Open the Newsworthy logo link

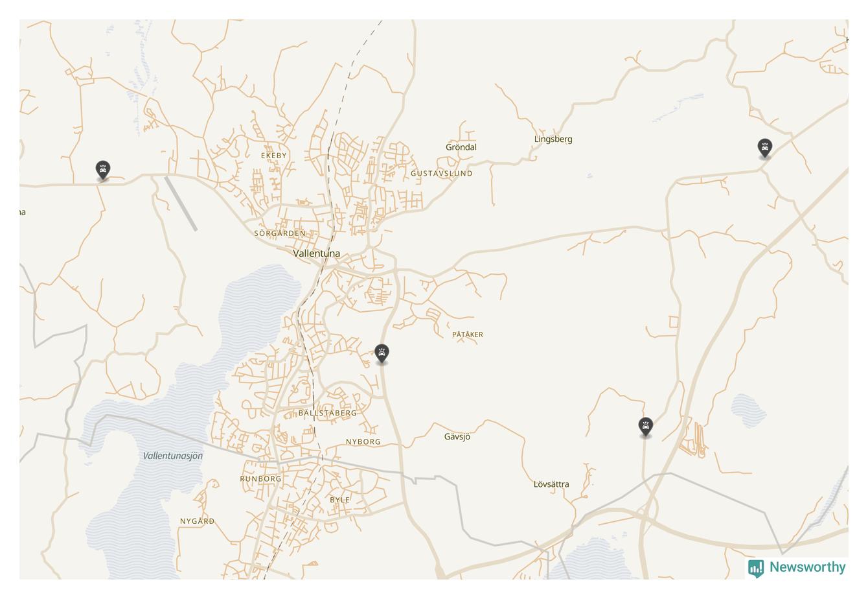pos(797,568)
